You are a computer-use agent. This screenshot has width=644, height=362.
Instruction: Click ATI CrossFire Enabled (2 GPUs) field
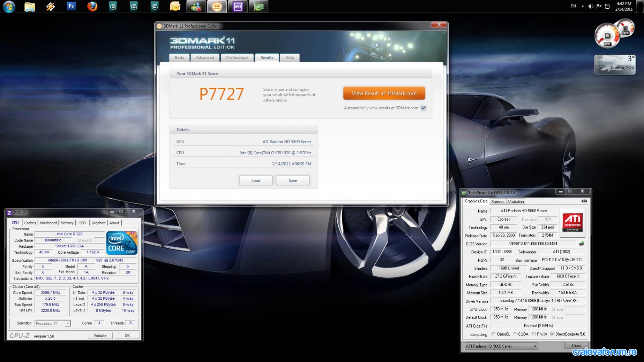[x=538, y=326]
